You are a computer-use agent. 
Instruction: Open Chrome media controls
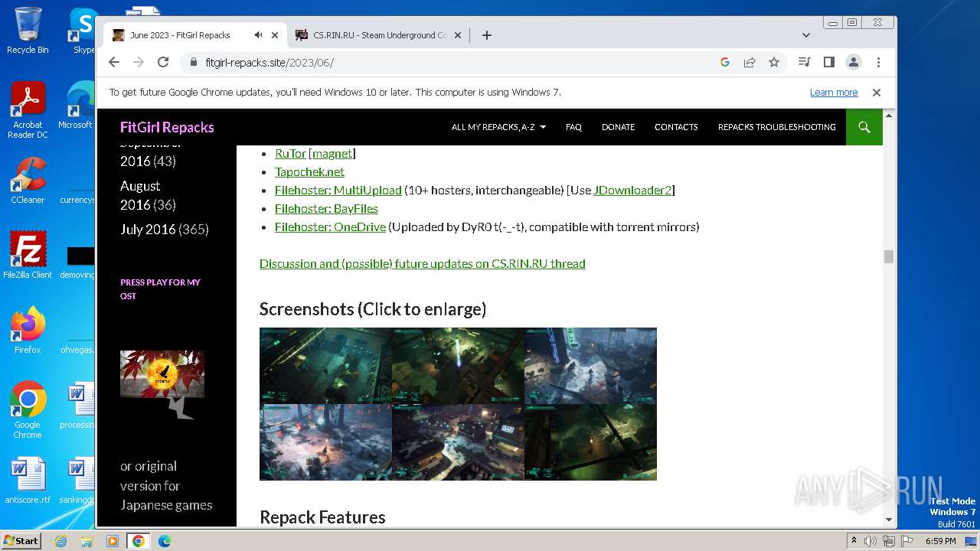(x=804, y=62)
